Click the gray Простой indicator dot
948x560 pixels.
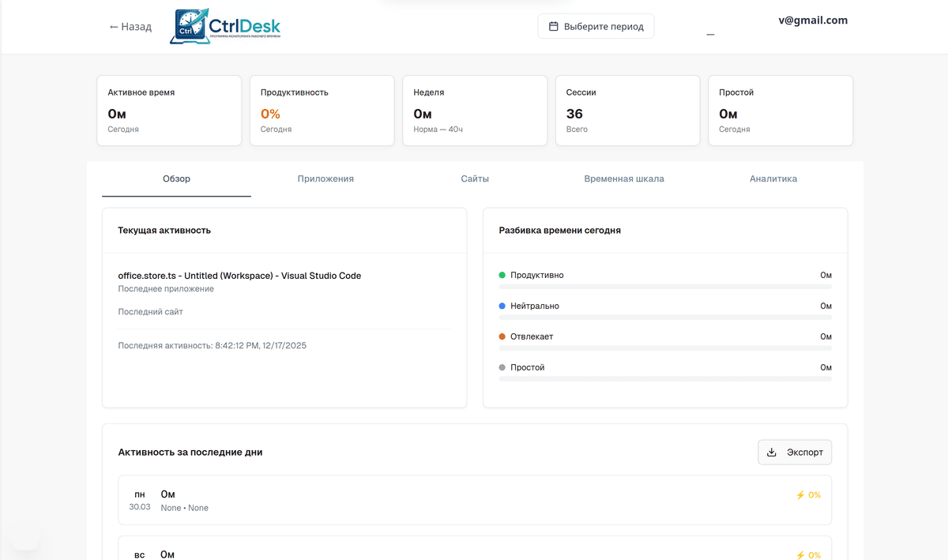point(502,367)
